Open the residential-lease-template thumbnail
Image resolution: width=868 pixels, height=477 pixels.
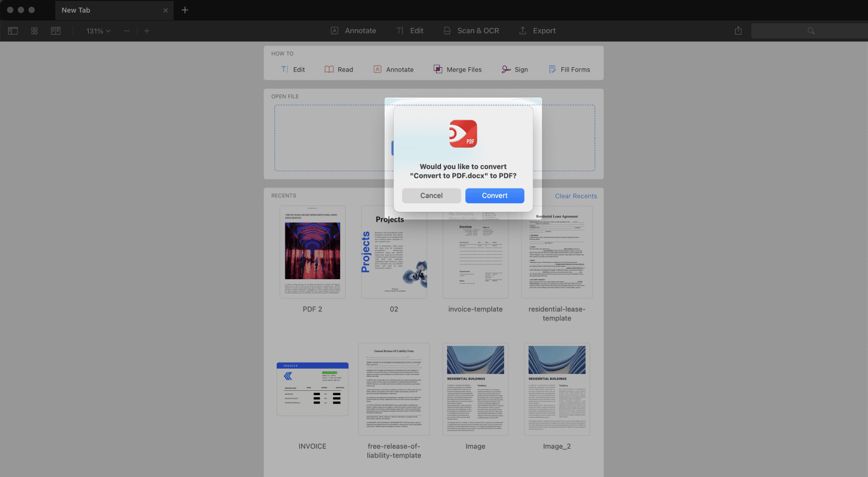(x=557, y=252)
